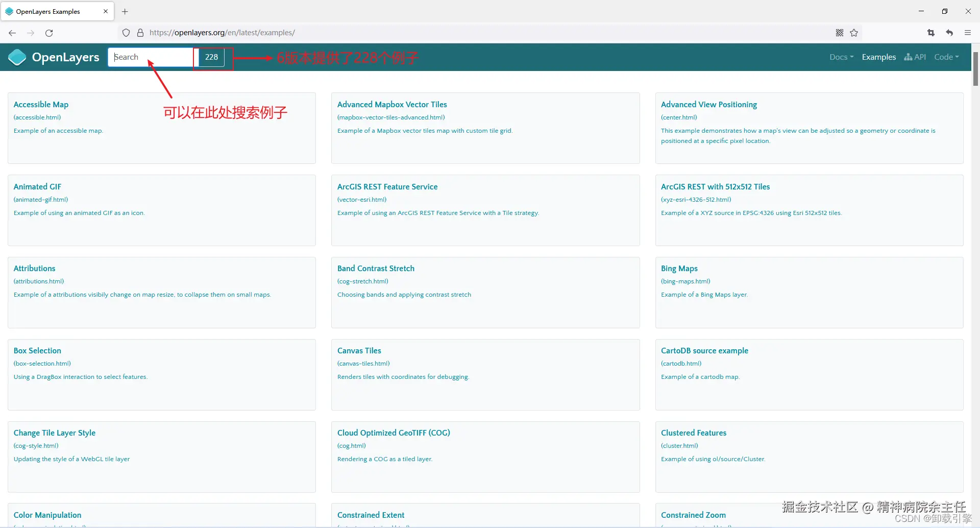
Task: Click the page vertical scrollbar thumb
Action: (975, 68)
